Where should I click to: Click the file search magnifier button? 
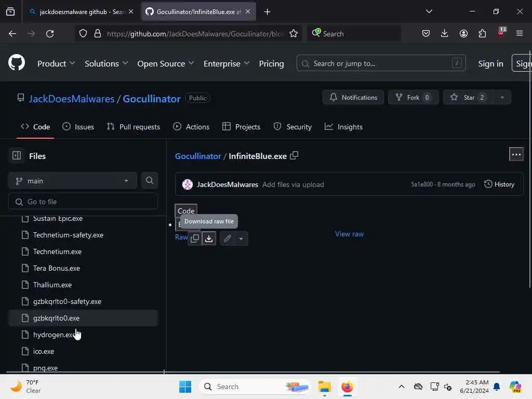click(149, 180)
